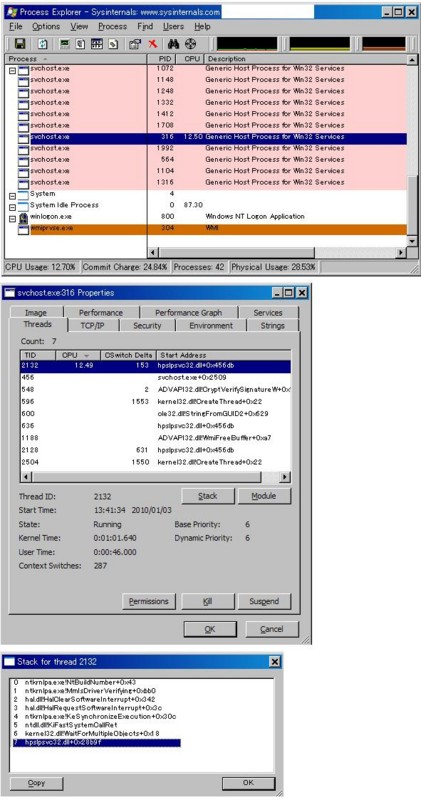Select stack frame ntdll.dll!KiFastSystemCallRet
The image size is (421, 800).
[142, 725]
